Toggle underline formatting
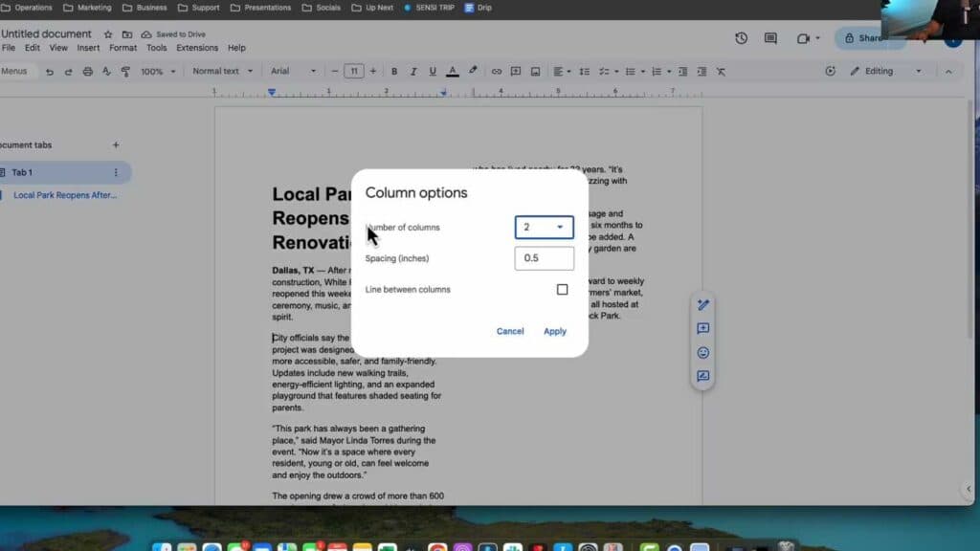Screen dimensions: 980x551 pos(433,71)
